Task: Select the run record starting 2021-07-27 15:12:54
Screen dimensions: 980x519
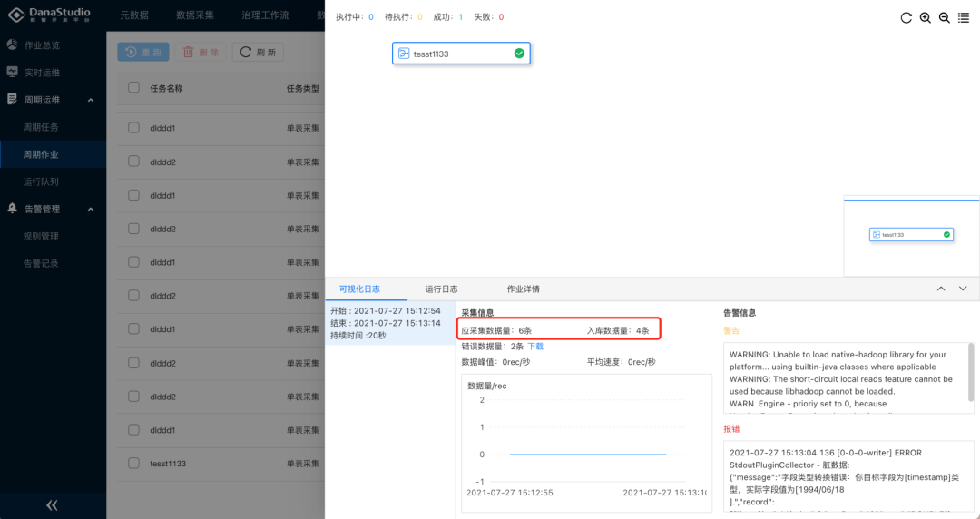Action: [x=390, y=323]
